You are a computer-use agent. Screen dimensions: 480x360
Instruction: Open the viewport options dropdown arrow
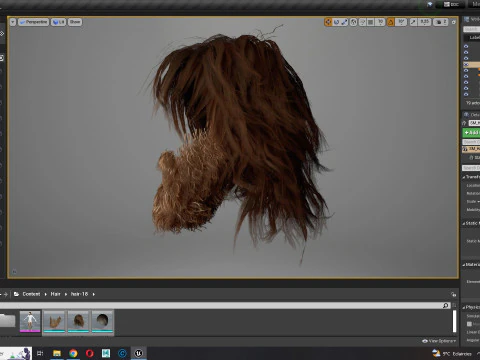pyautogui.click(x=13, y=22)
